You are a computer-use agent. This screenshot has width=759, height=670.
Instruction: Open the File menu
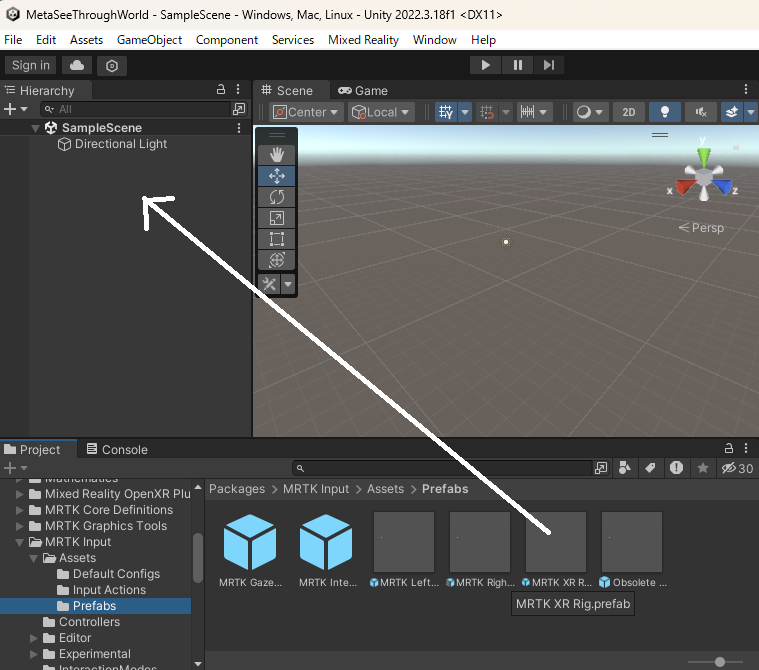pyautogui.click(x=13, y=40)
